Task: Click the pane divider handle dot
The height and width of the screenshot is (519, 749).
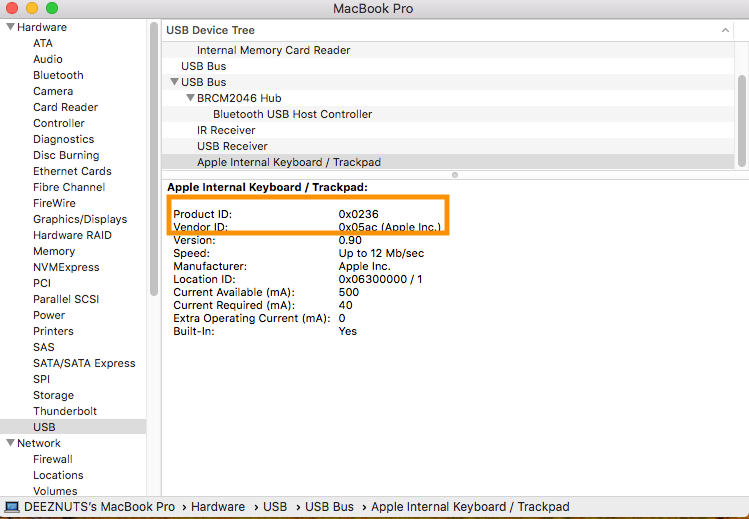Action: point(455,175)
